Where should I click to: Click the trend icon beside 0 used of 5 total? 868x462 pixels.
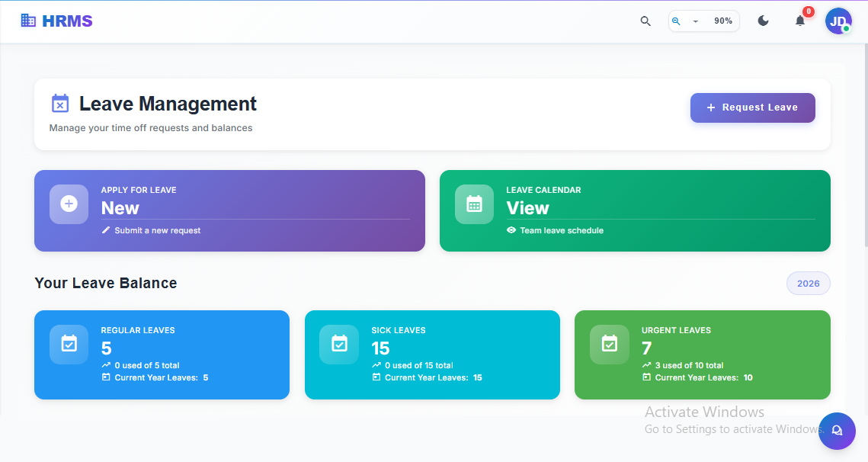pos(106,365)
